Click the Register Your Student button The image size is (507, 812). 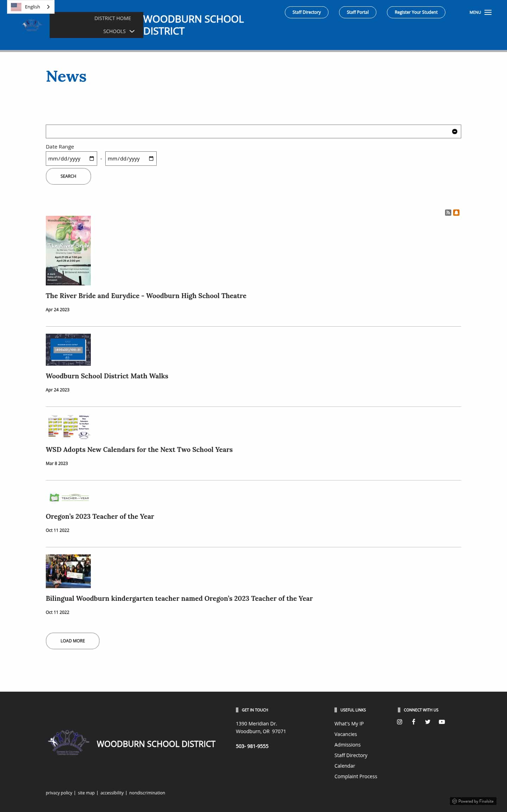coord(416,12)
